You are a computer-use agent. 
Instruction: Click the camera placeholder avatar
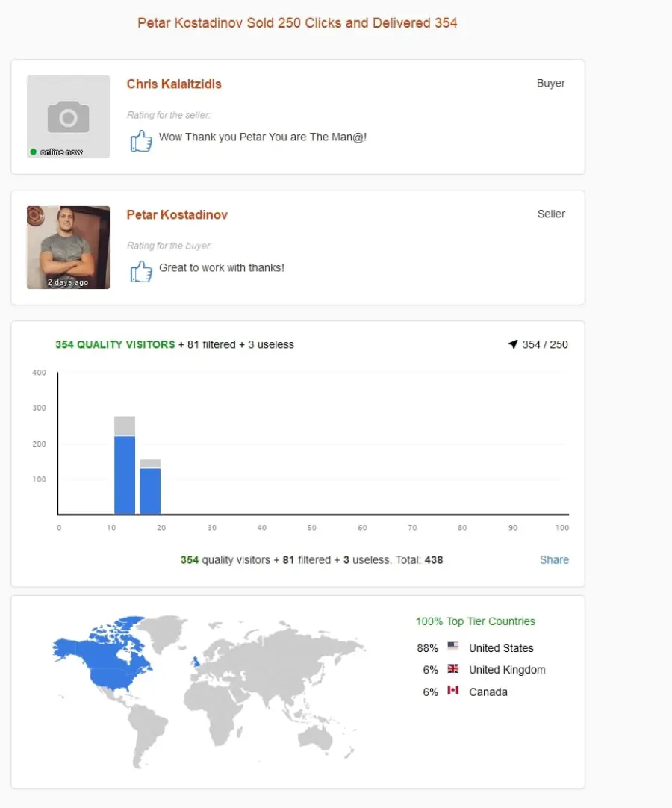[x=68, y=116]
